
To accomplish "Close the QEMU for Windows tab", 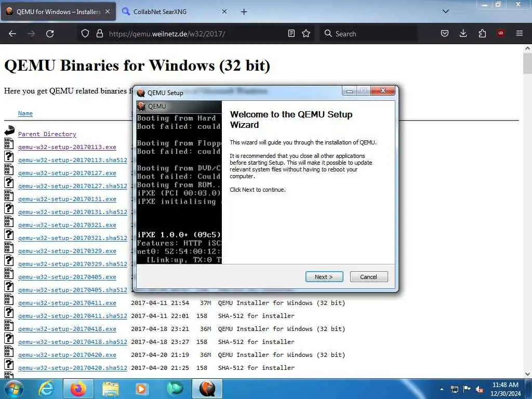I will [107, 11].
